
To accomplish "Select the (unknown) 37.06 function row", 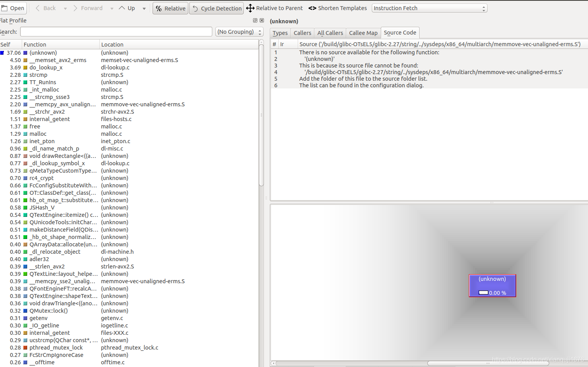I will point(129,53).
